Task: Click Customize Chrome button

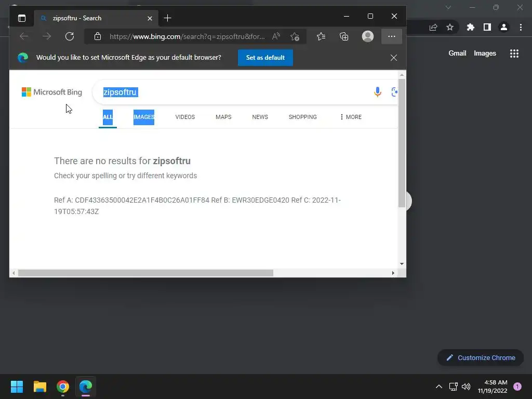Action: (481, 357)
